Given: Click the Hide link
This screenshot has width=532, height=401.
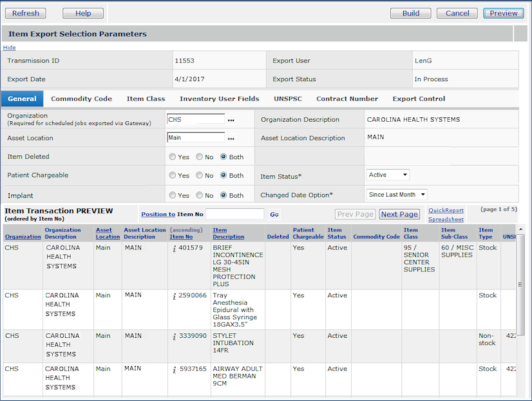Looking at the screenshot, I should 9,47.
